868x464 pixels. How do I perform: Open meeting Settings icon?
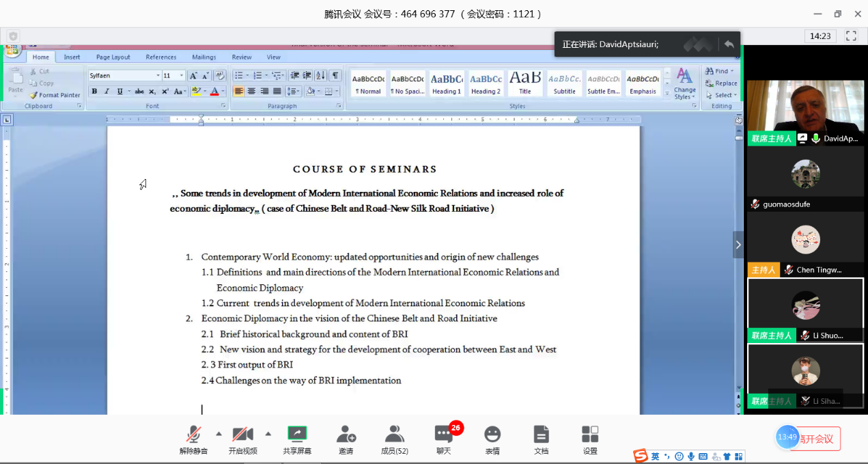(590, 439)
